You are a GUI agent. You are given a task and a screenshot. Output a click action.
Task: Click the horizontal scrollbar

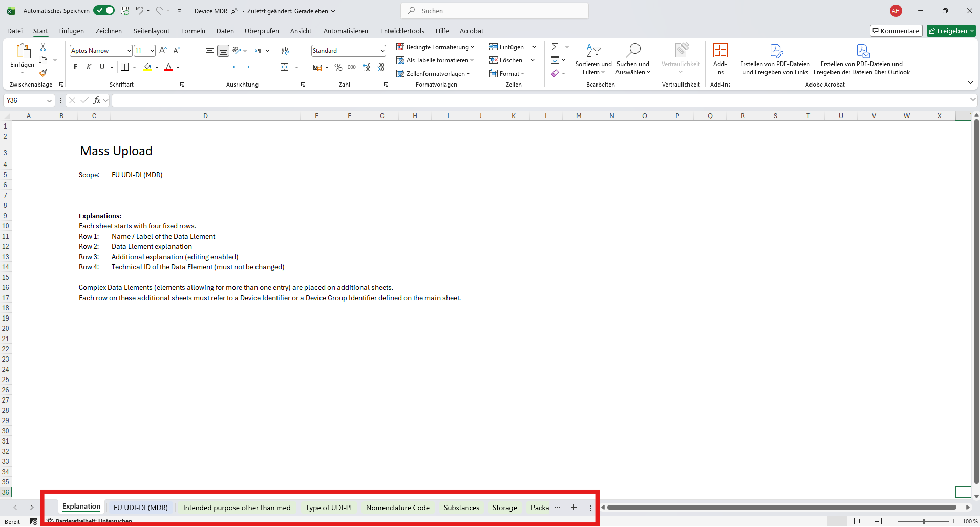(781, 508)
